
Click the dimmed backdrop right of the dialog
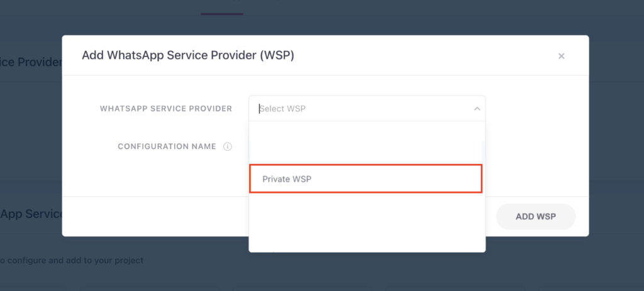(x=616, y=136)
